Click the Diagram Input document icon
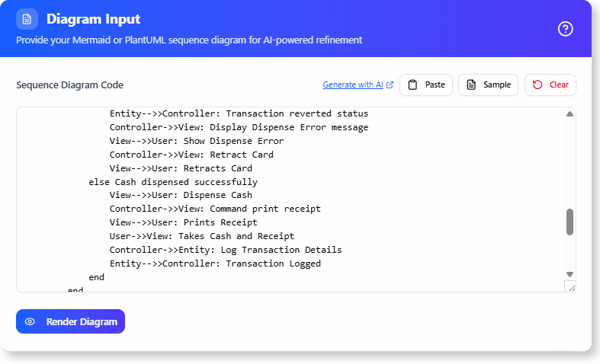Image resolution: width=600 pixels, height=364 pixels. pyautogui.click(x=27, y=19)
